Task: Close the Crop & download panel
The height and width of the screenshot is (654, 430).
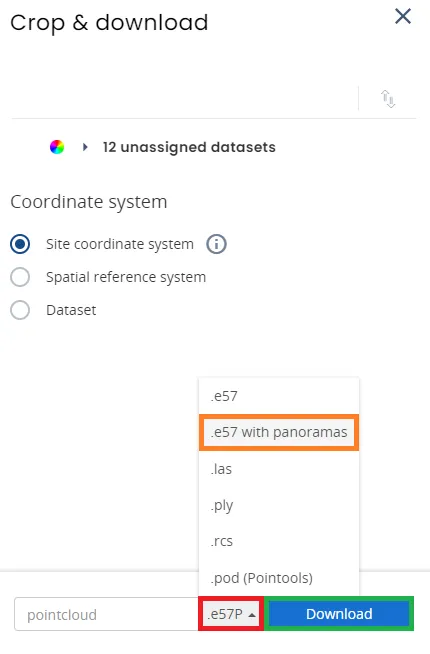Action: (x=403, y=17)
